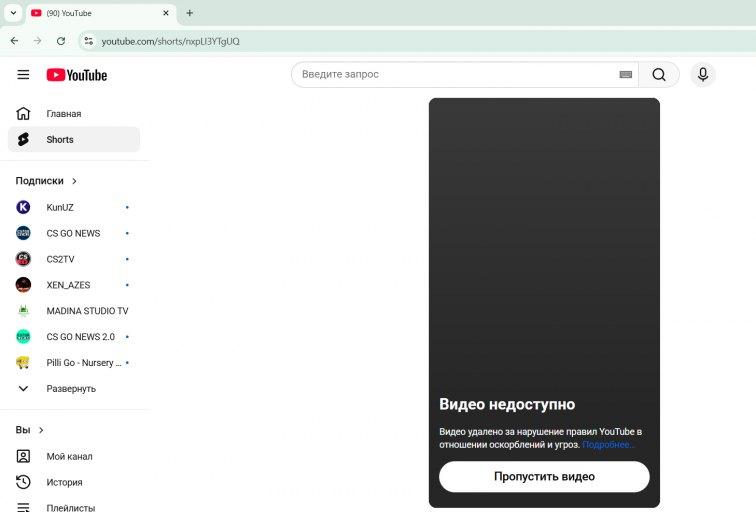The width and height of the screenshot is (756, 512).
Task: Open Pilli Go channel avatar
Action: tap(23, 363)
